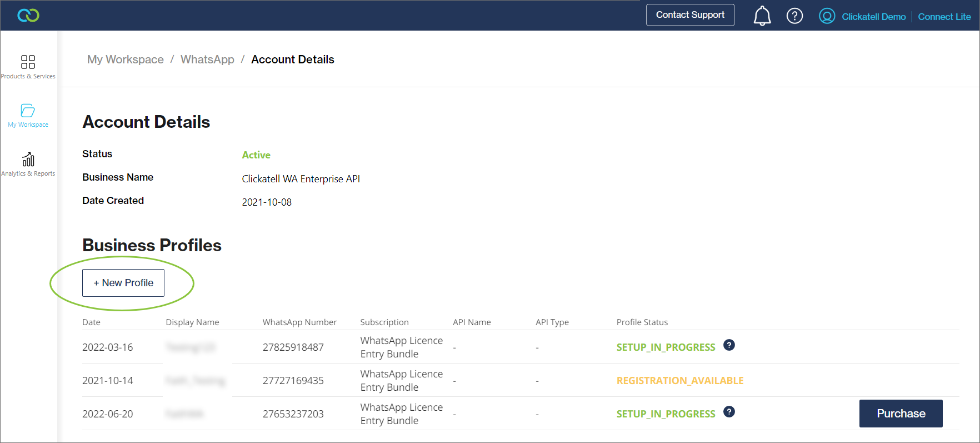Select row date 2022-03-16

pos(108,347)
